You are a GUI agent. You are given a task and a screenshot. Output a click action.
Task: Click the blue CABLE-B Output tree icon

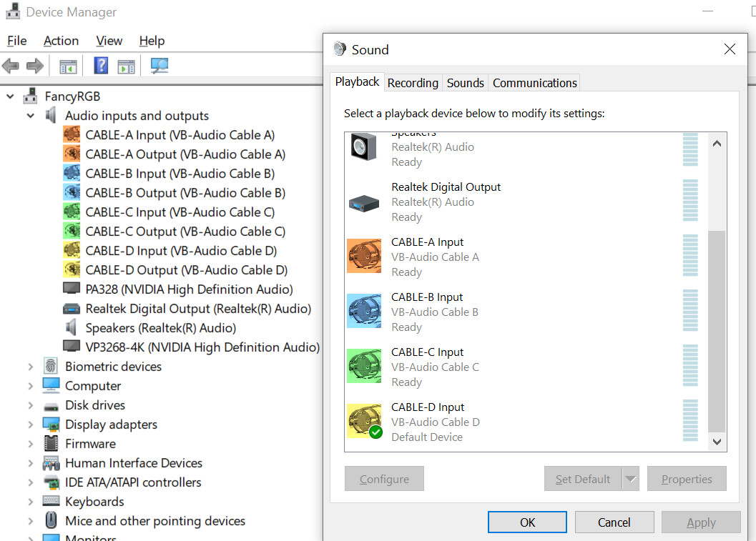(72, 192)
